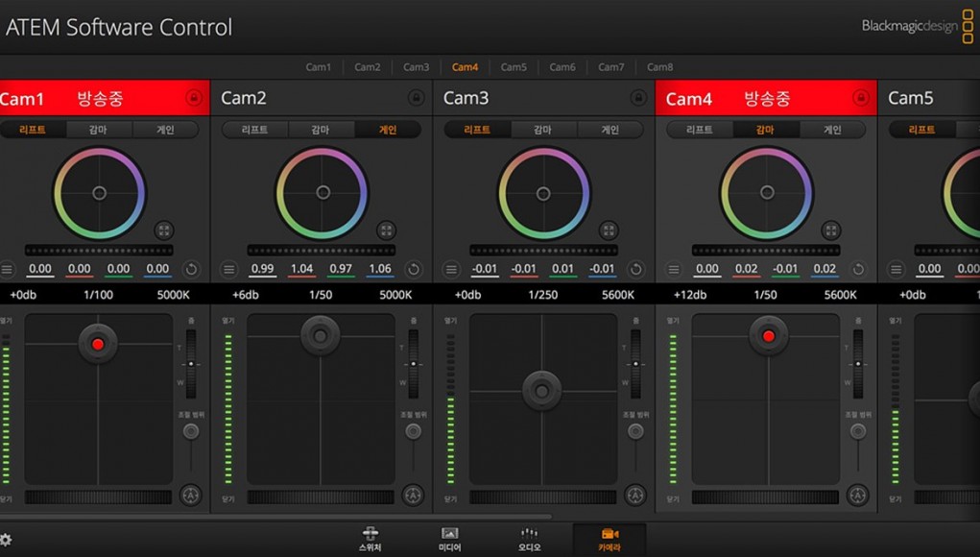This screenshot has width=980, height=557.
Task: Select the 리프트 tab in Cam5
Action: tap(922, 130)
